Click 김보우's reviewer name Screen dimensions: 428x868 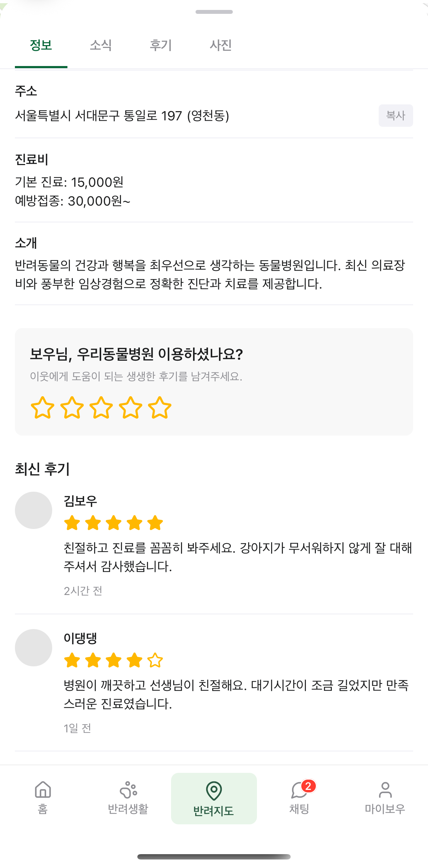coord(81,501)
